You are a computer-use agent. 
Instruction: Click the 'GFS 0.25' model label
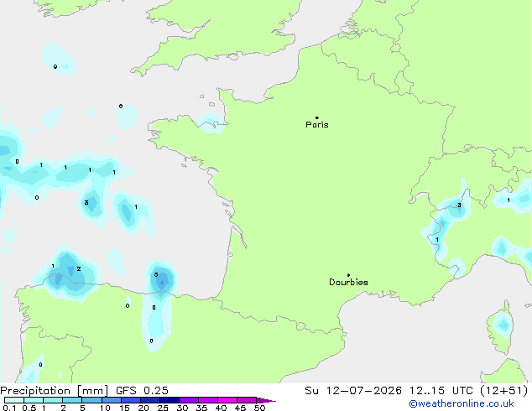coord(142,391)
